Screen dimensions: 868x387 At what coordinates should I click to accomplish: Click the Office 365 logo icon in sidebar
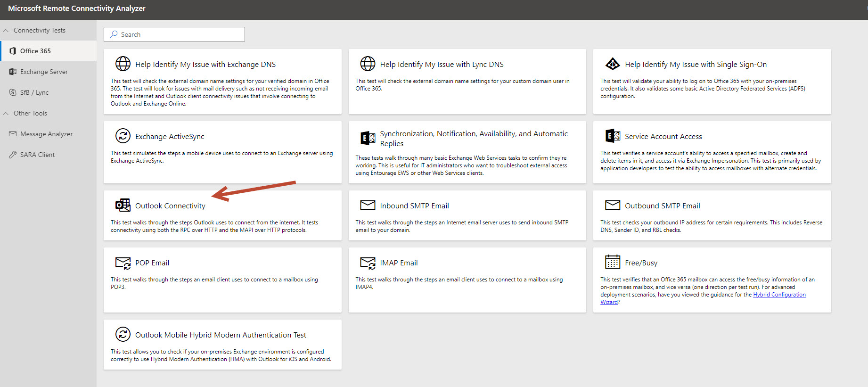(x=13, y=51)
